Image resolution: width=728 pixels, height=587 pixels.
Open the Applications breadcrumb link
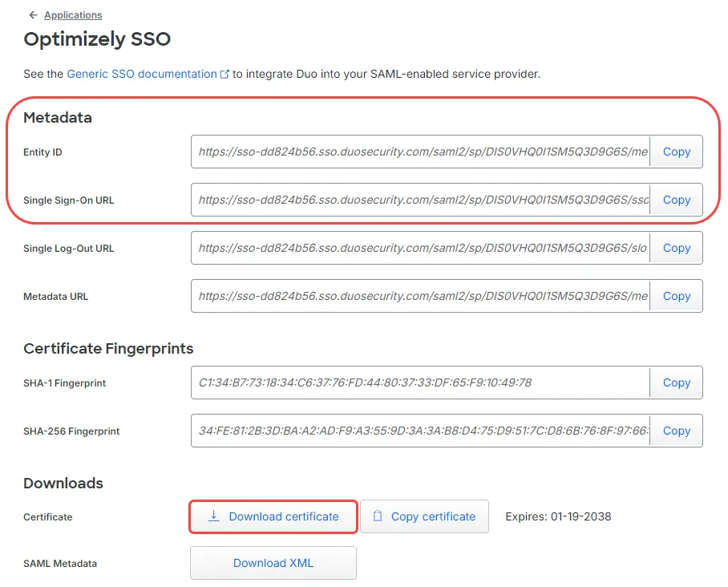pyautogui.click(x=73, y=15)
